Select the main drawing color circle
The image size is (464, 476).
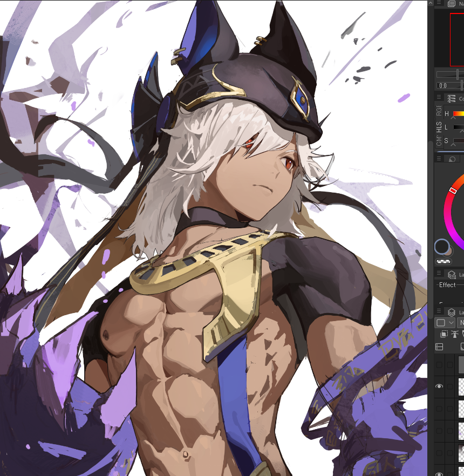pyautogui.click(x=442, y=247)
